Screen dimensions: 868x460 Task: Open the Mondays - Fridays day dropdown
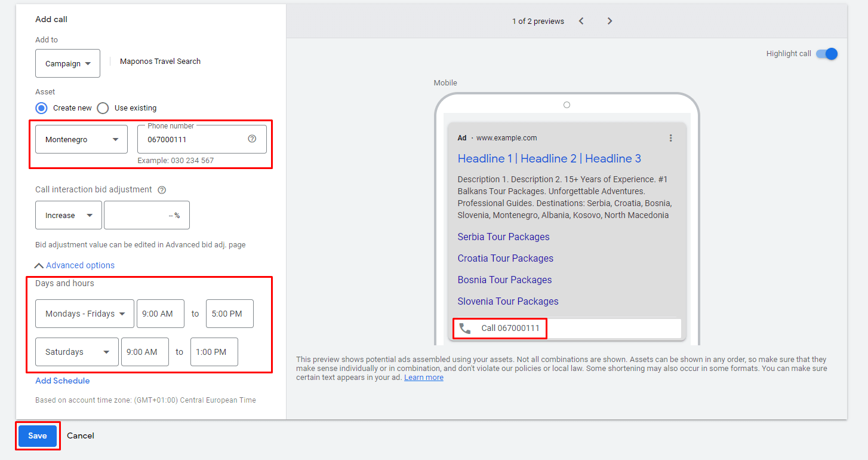85,314
